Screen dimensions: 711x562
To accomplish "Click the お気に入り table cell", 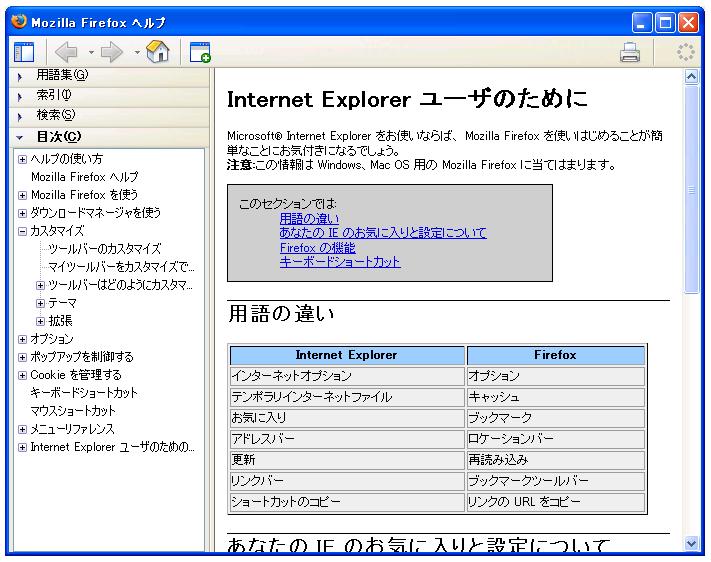I will tap(347, 418).
